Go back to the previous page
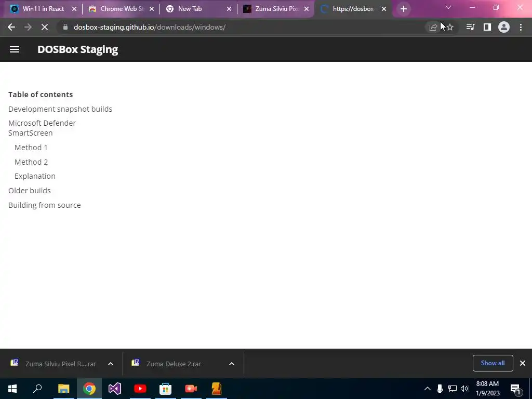Viewport: 532px width, 399px height. pos(11,27)
